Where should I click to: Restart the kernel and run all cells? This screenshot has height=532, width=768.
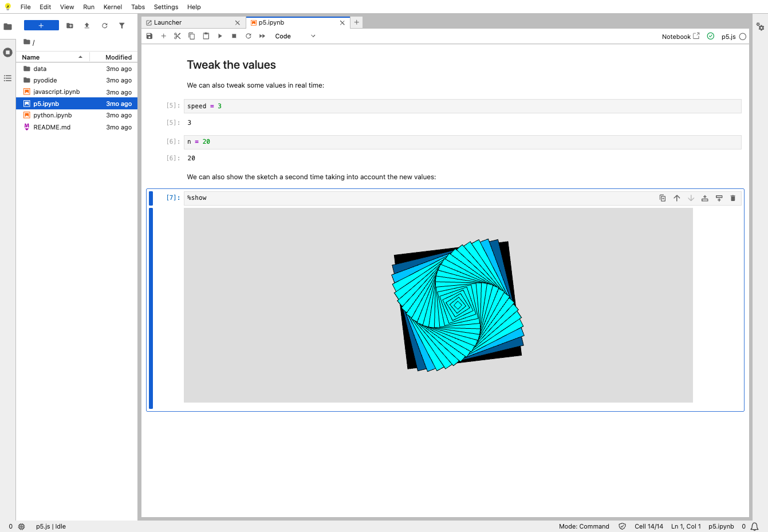(x=262, y=36)
